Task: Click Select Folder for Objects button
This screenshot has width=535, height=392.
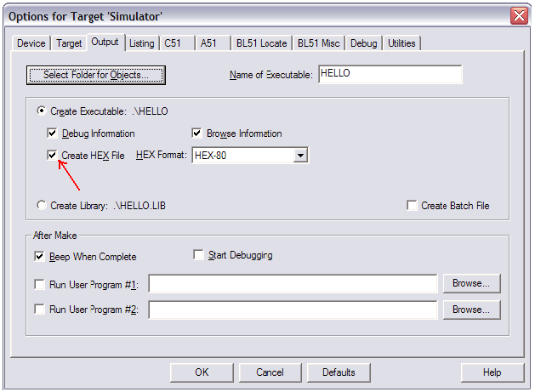Action: [95, 75]
